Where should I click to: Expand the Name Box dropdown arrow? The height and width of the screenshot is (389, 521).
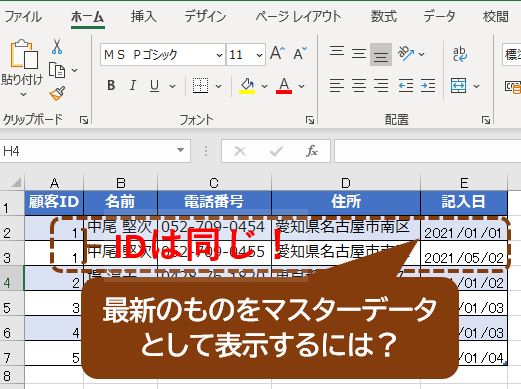tap(180, 150)
